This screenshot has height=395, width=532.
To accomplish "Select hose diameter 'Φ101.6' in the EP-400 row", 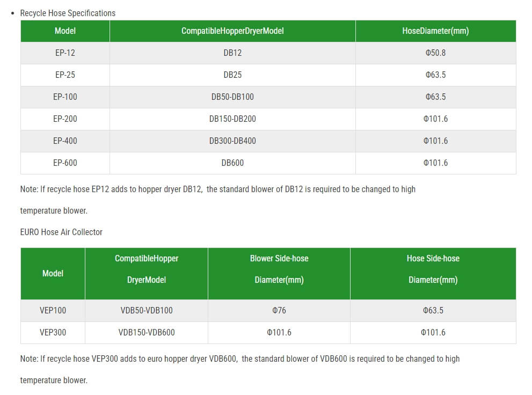I will (436, 141).
